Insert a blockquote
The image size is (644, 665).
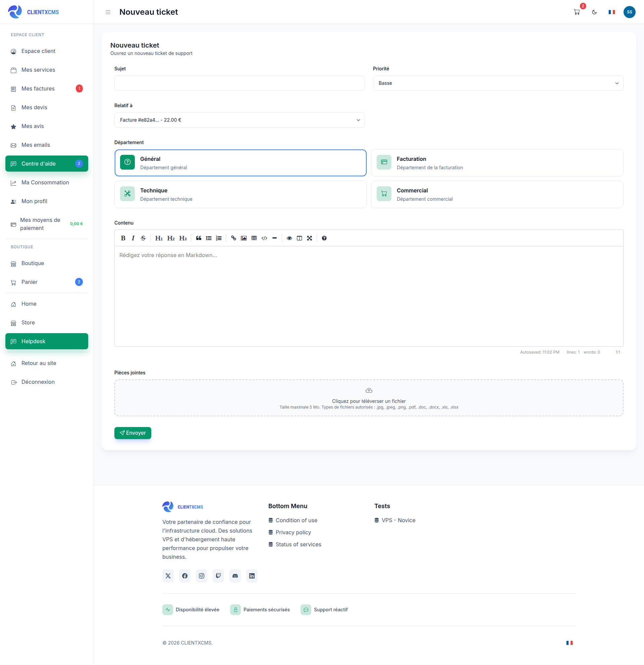199,238
